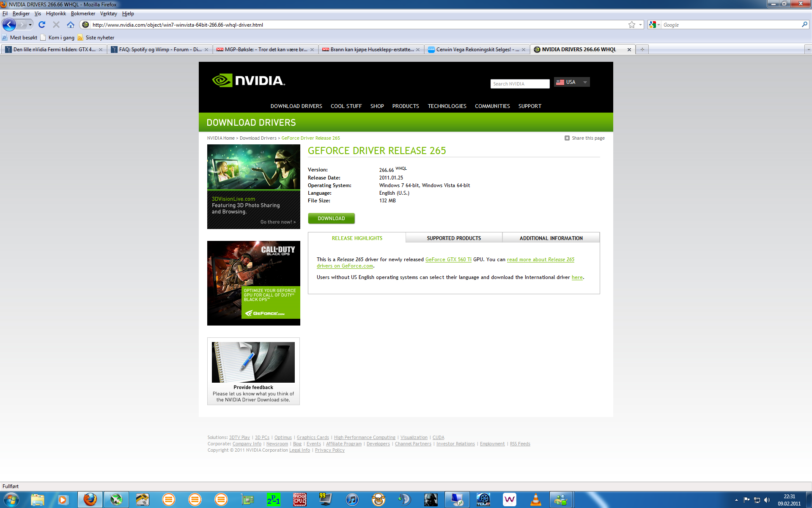Open the Privacy Policy footer link

329,450
